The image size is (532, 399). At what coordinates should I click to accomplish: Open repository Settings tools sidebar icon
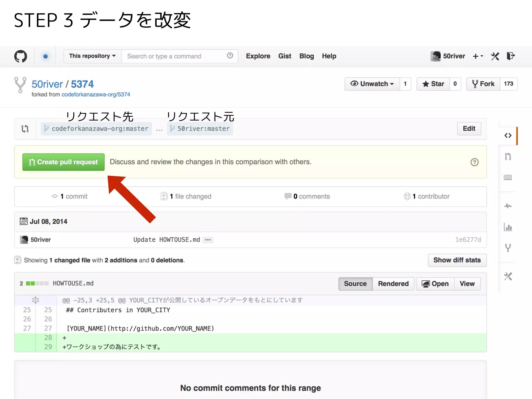[508, 276]
